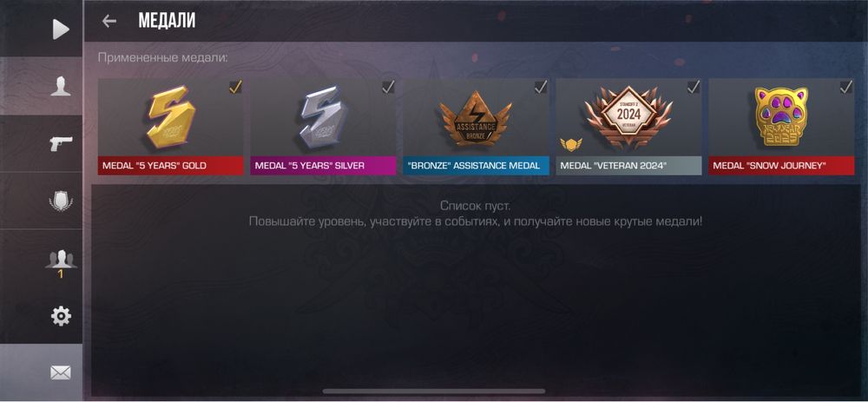The image size is (868, 402).
Task: Open the friends icon showing 1
Action: [x=61, y=263]
